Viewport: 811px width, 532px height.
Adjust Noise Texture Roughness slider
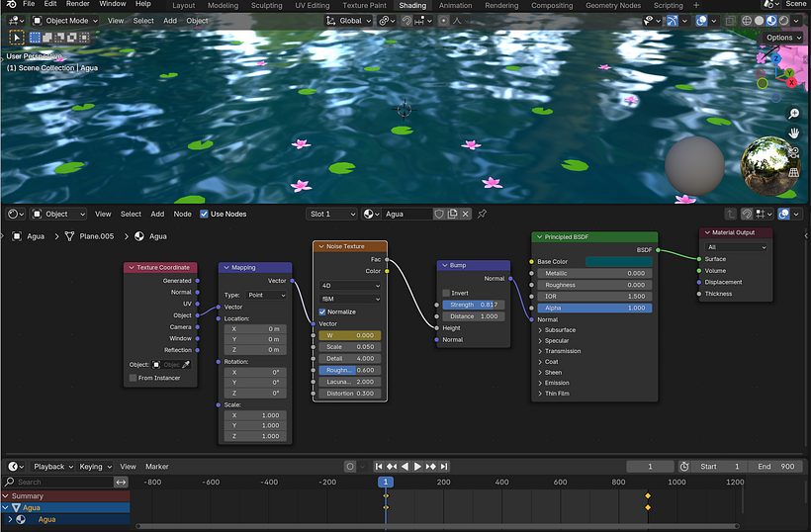point(350,370)
